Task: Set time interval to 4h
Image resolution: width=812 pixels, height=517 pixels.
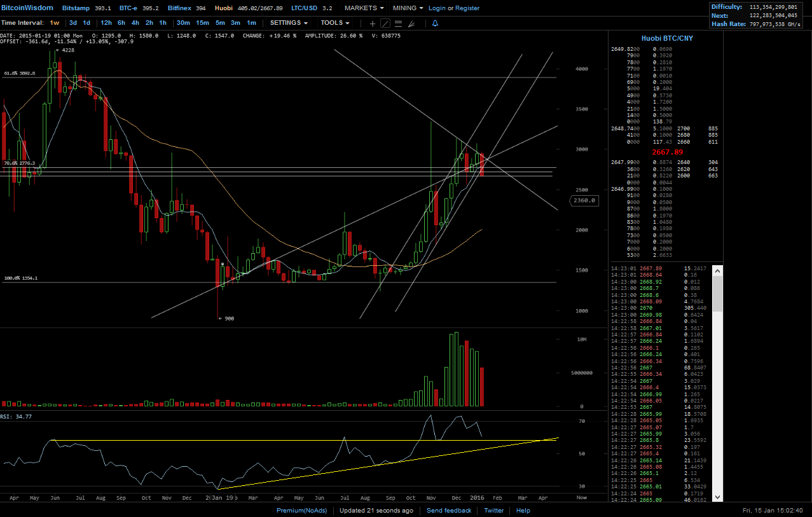Action: 135,23
